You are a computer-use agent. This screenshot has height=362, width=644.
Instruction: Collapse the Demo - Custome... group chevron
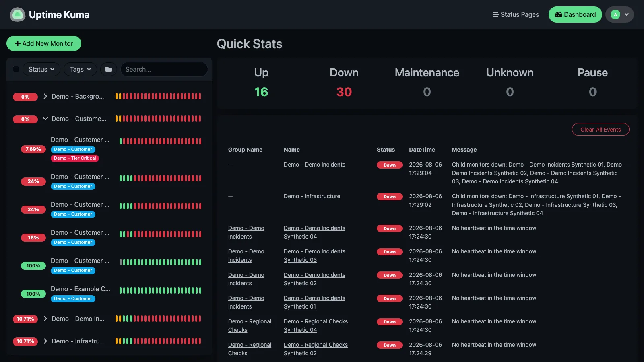coord(45,119)
